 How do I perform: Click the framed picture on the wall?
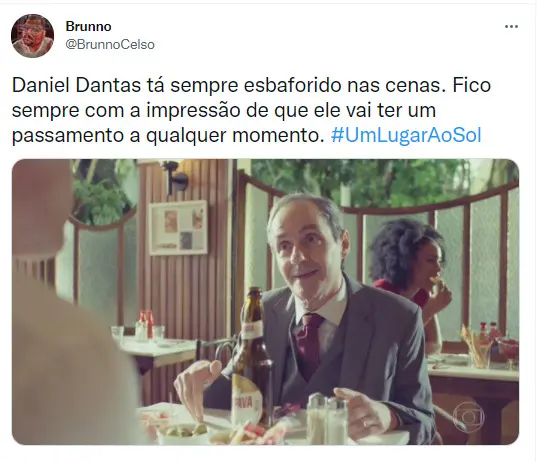click(178, 228)
